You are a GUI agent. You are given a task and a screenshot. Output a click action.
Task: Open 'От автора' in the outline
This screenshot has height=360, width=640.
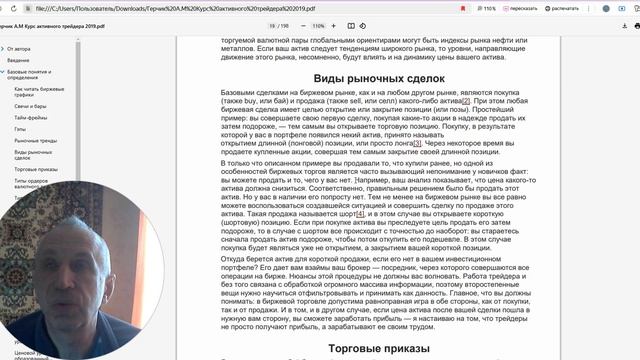18,49
